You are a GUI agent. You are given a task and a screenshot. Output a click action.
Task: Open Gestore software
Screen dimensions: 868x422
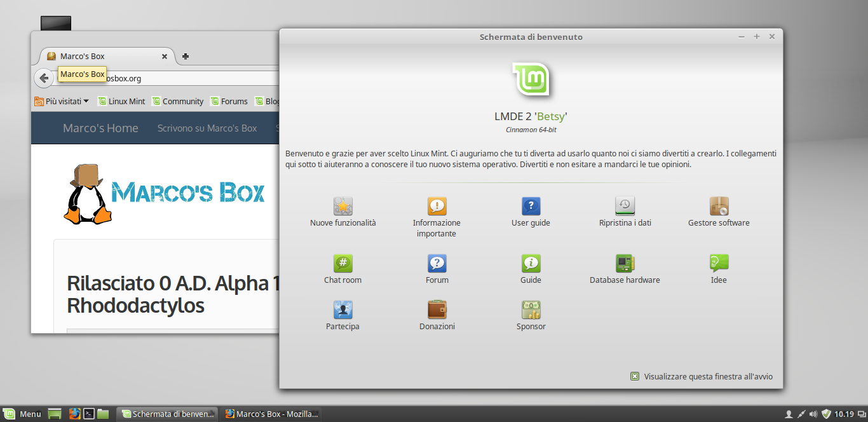click(719, 212)
